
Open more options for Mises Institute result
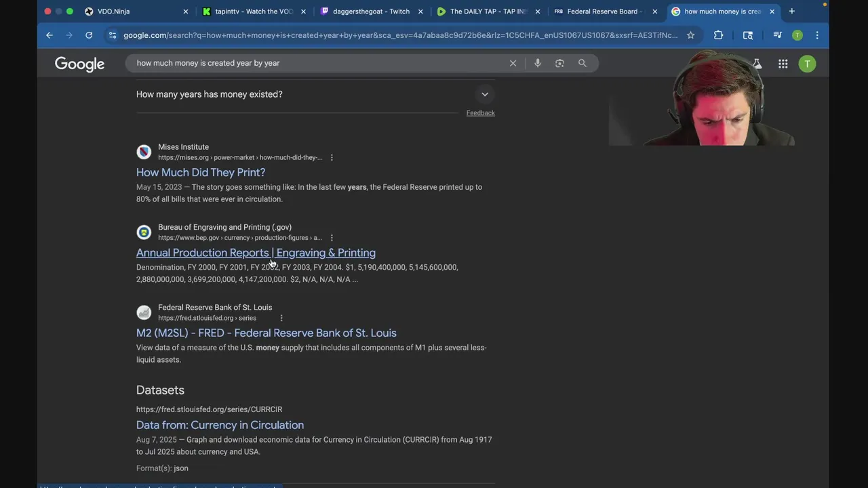point(332,157)
